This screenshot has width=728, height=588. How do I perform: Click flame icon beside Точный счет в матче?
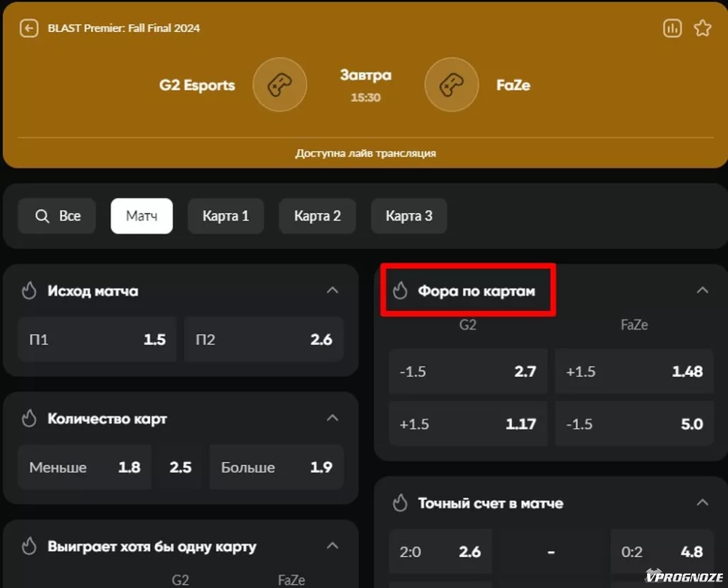400,503
